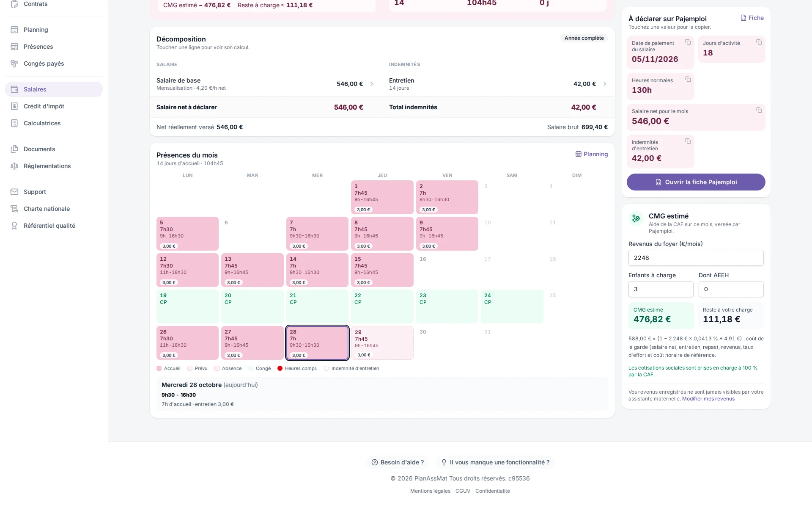This screenshot has width=812, height=508.
Task: Click the Charte nationale icon
Action: [14, 209]
